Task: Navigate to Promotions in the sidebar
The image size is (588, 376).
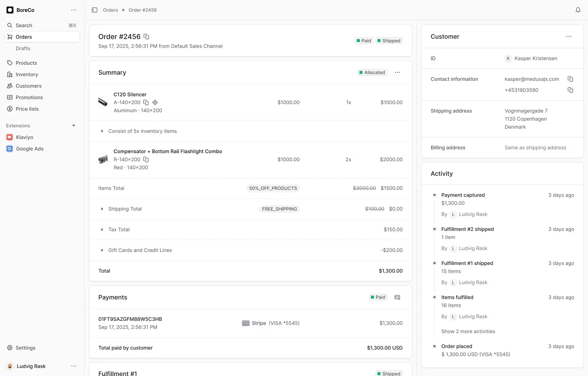Action: point(29,97)
